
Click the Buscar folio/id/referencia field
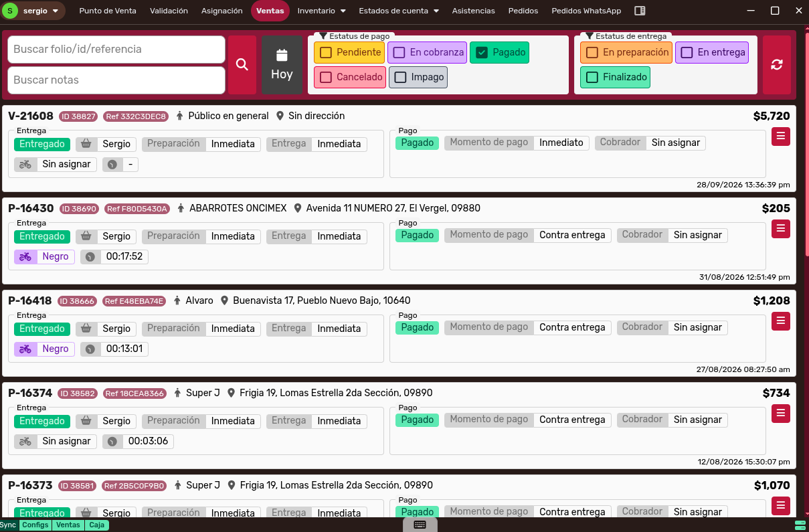click(x=116, y=50)
